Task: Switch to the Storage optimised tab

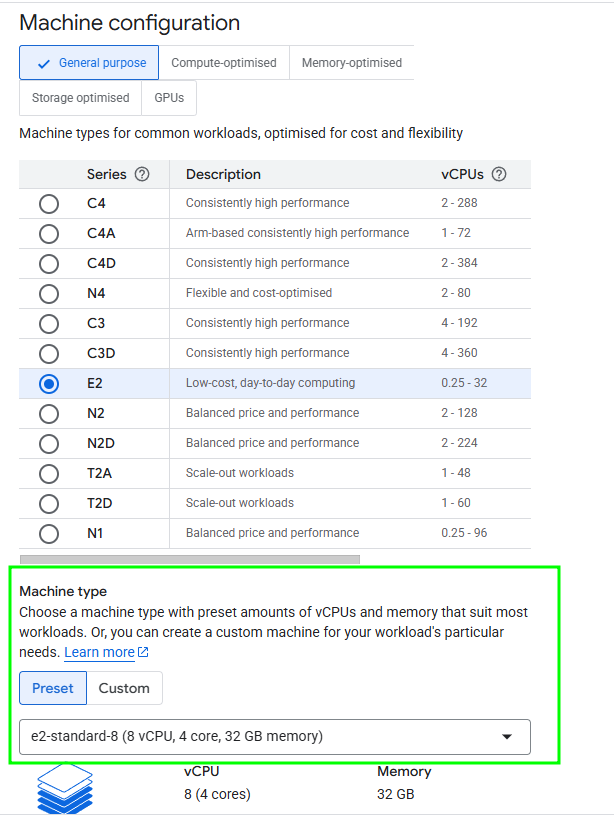Action: coord(80,98)
